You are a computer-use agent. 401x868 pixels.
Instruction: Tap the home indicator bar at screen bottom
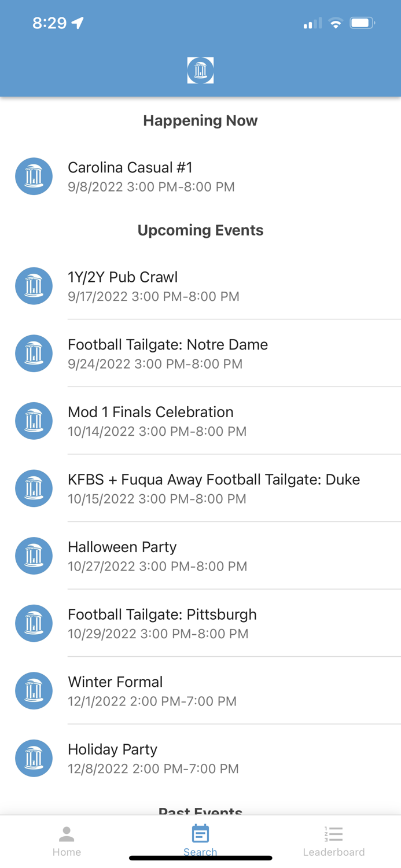point(200,858)
